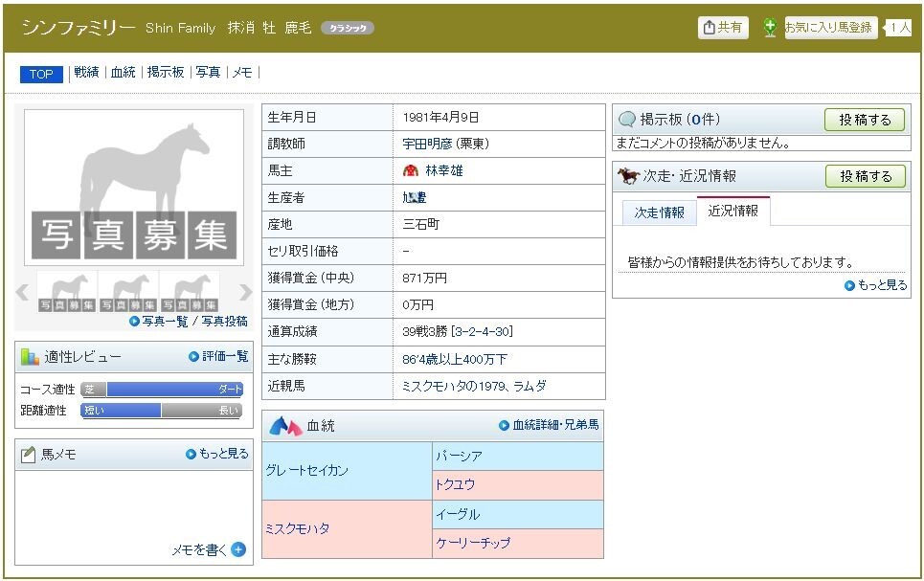This screenshot has width=924, height=581.
Task: Select the third small photo thumbnail
Action: (x=190, y=291)
